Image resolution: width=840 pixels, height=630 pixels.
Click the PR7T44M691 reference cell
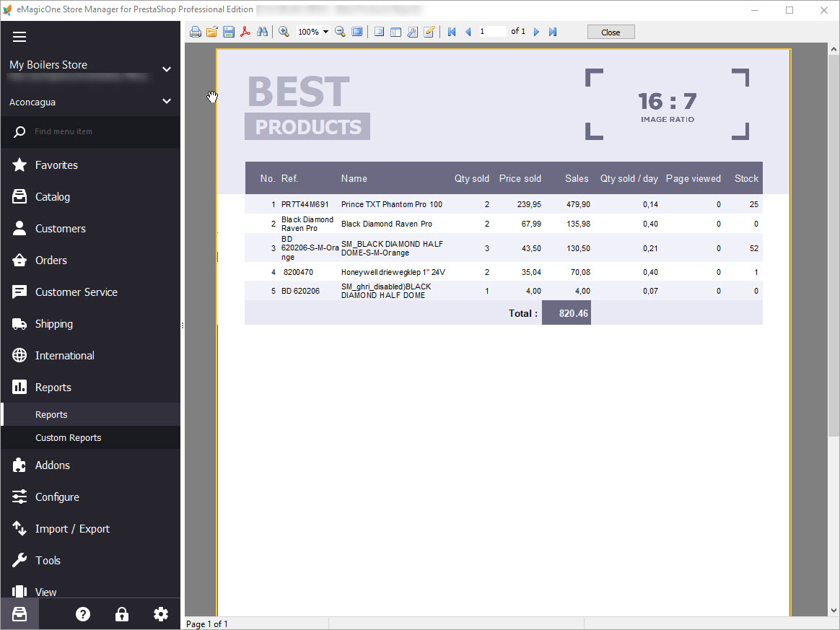(305, 204)
